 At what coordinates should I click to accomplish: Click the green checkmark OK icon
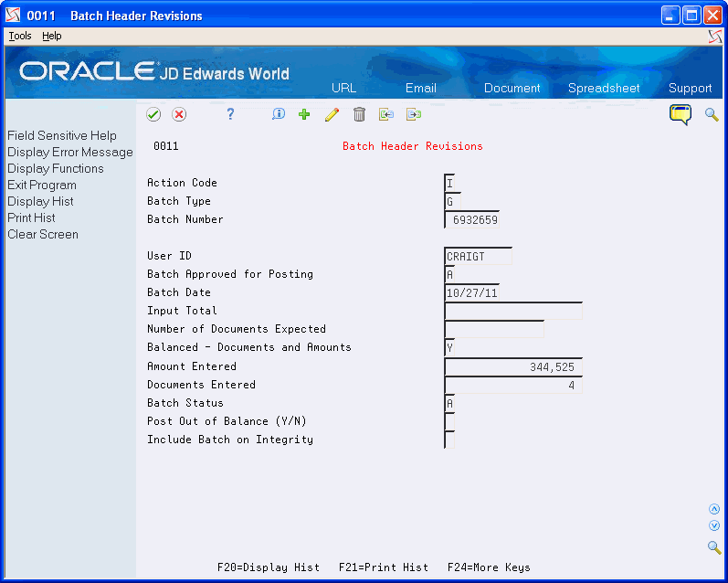point(153,114)
